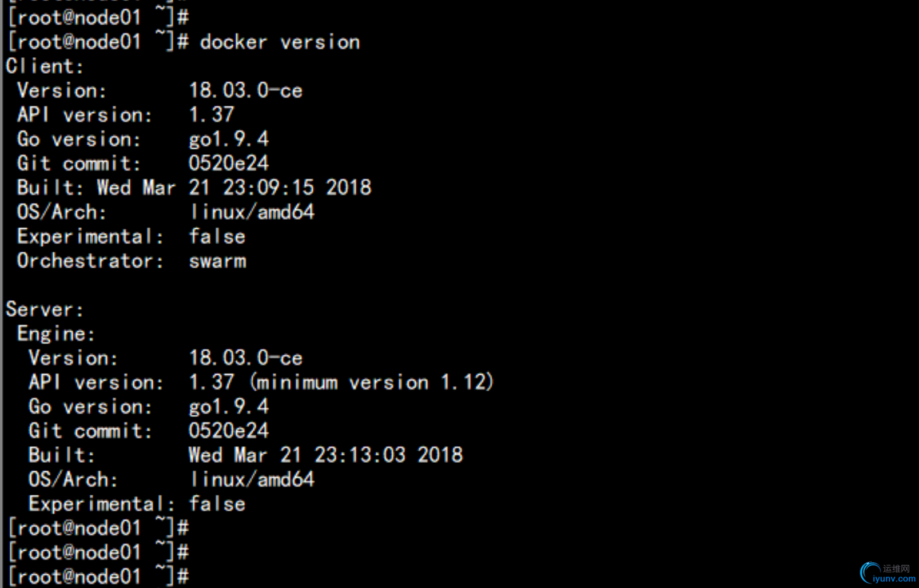Click the Server OS/Arch linux/amd64 value
Screen dimensions: 919x588
(x=252, y=479)
